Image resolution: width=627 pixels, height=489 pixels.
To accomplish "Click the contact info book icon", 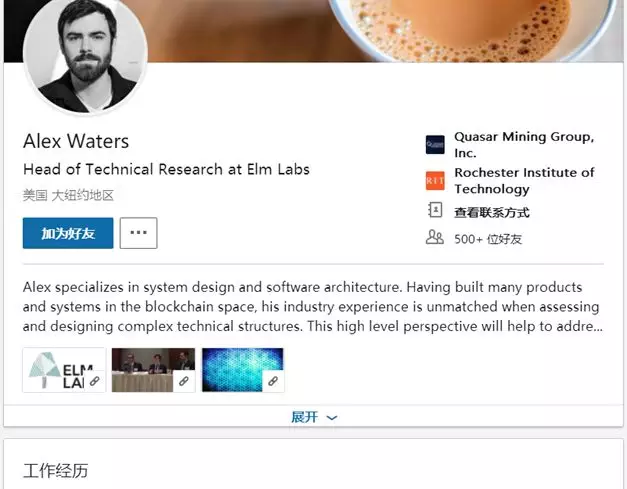I will 435,211.
